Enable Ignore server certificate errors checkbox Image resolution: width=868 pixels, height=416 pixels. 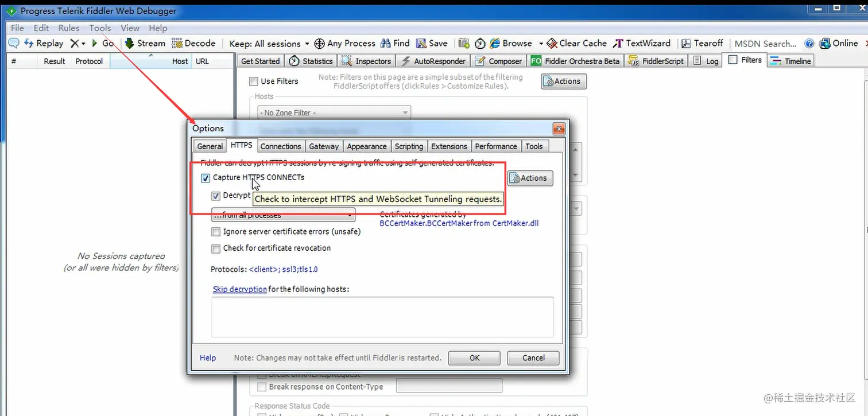216,232
